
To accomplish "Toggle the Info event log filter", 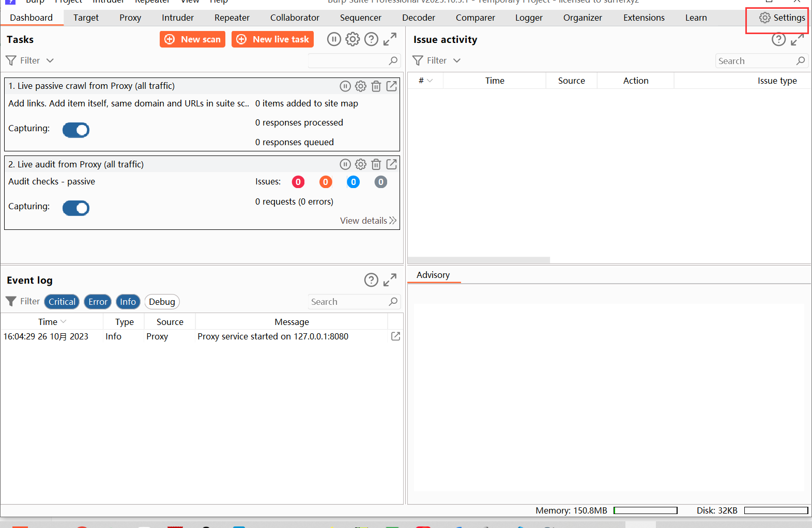I will click(128, 302).
